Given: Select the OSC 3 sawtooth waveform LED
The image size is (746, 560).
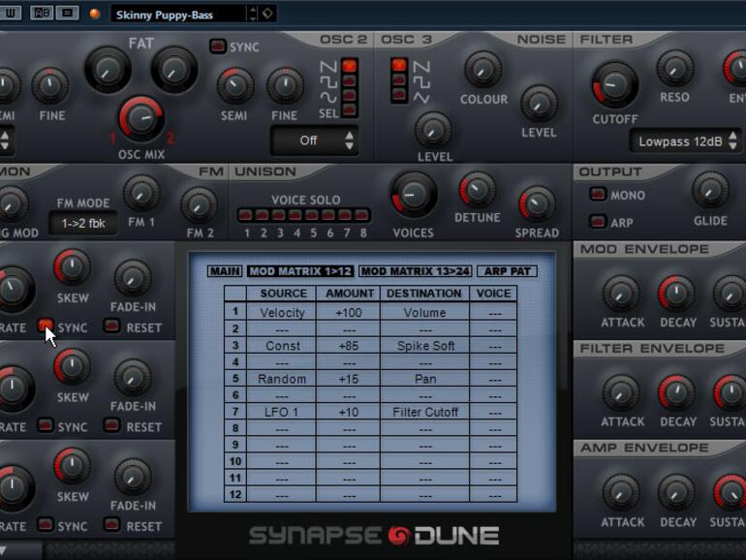Looking at the screenshot, I should click(x=399, y=65).
